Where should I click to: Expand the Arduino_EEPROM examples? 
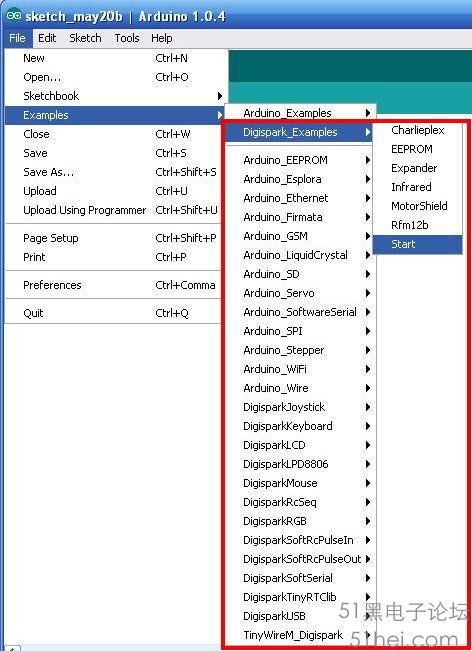pos(300,160)
